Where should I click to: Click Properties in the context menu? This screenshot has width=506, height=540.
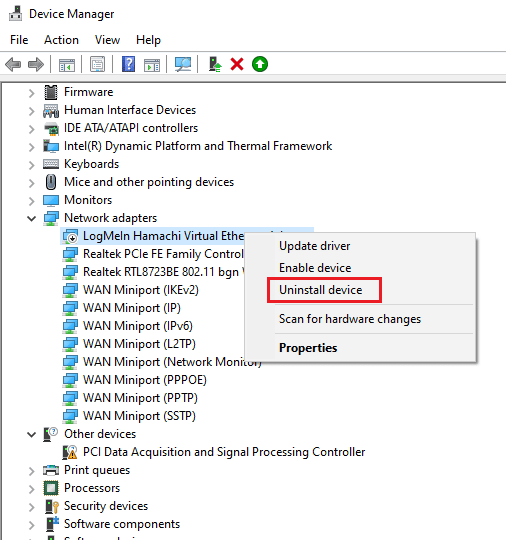point(308,348)
